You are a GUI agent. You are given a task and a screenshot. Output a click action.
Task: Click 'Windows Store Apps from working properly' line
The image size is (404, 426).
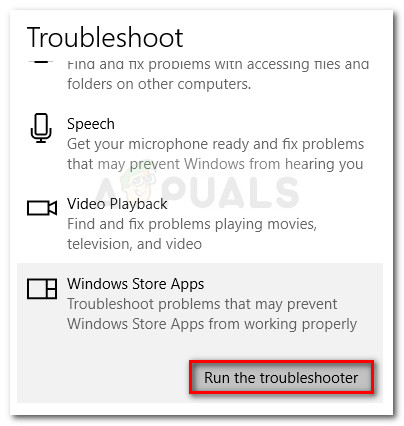[212, 324]
